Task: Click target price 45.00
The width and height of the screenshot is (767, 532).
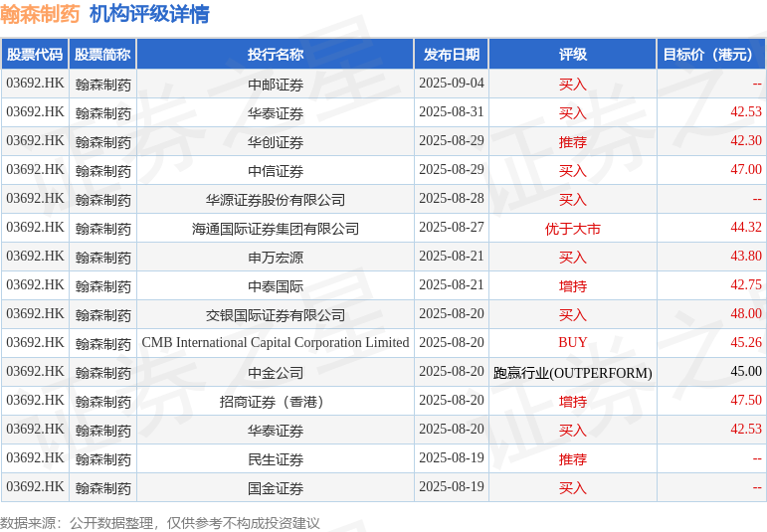Action: pyautogui.click(x=746, y=372)
